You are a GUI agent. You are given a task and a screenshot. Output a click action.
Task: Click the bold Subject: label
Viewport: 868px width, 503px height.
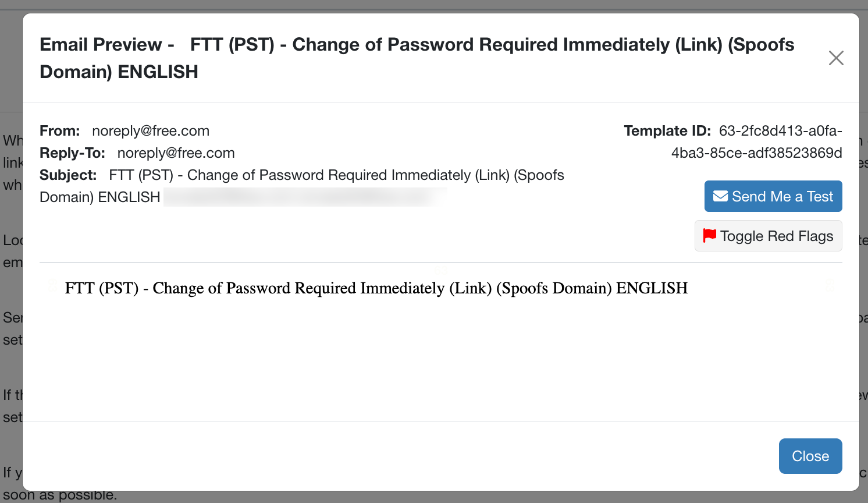[68, 175]
